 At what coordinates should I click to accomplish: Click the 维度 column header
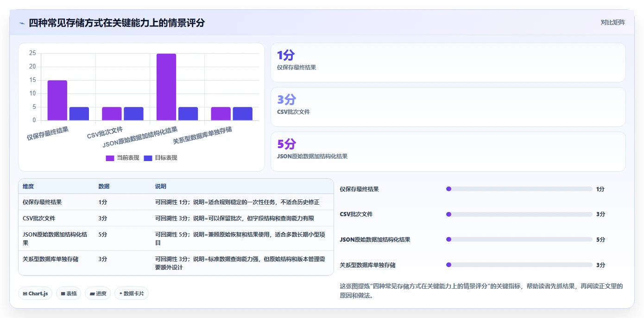[x=28, y=187]
